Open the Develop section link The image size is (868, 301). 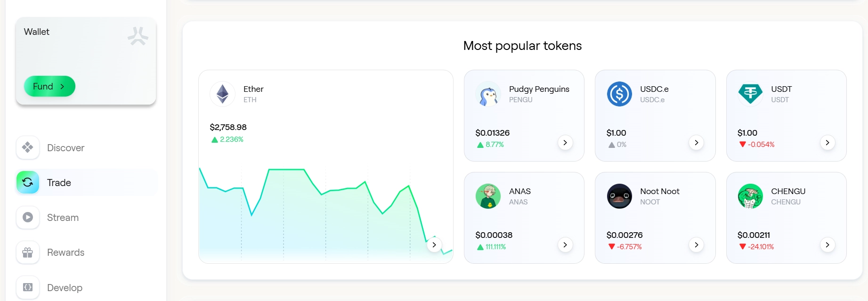[x=65, y=288]
